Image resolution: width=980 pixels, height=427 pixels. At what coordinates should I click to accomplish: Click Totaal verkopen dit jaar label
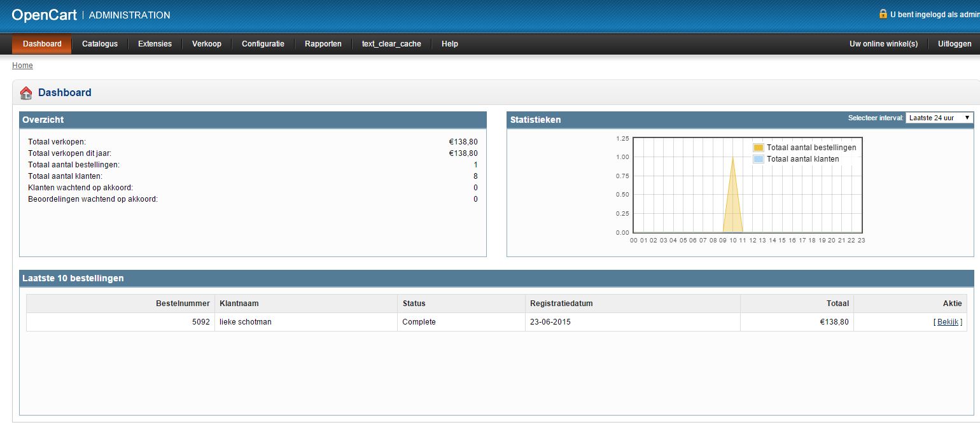(69, 153)
